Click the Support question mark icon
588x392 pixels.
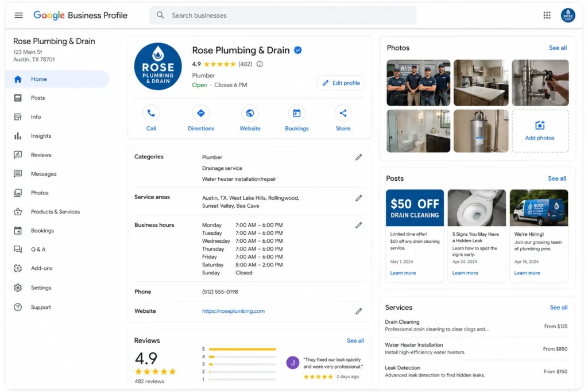pyautogui.click(x=18, y=307)
